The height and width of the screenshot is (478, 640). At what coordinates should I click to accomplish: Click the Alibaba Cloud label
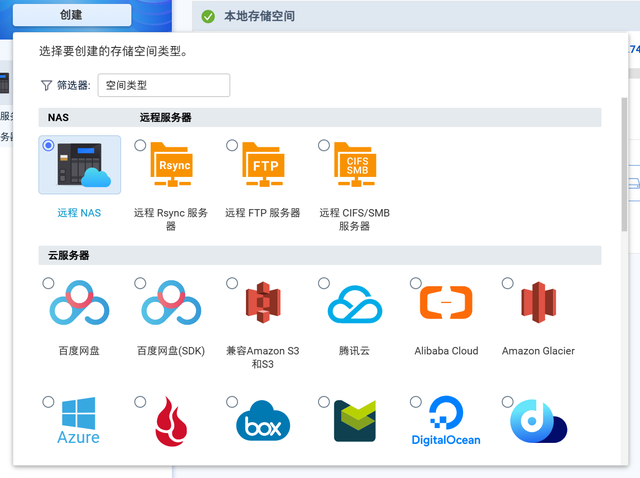[446, 351]
